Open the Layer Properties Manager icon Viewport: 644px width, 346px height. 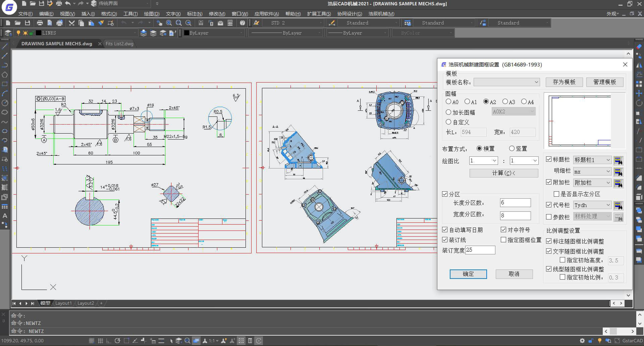8,33
